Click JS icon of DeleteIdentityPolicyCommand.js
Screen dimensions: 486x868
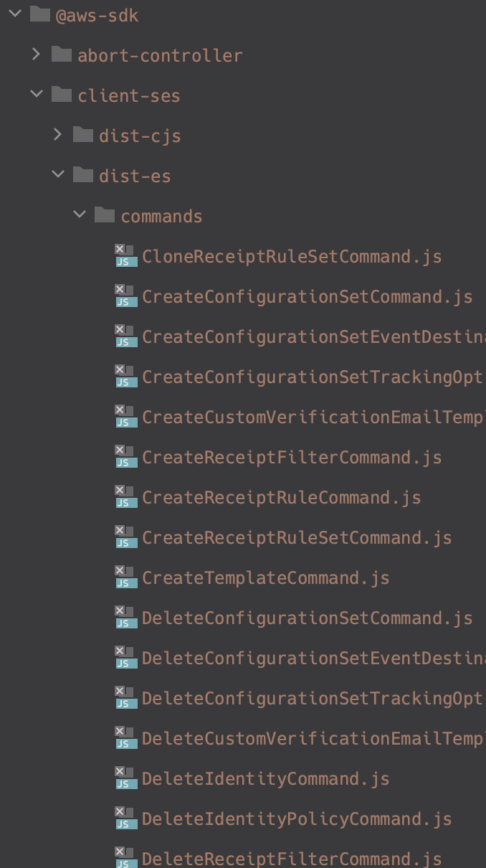(x=125, y=819)
